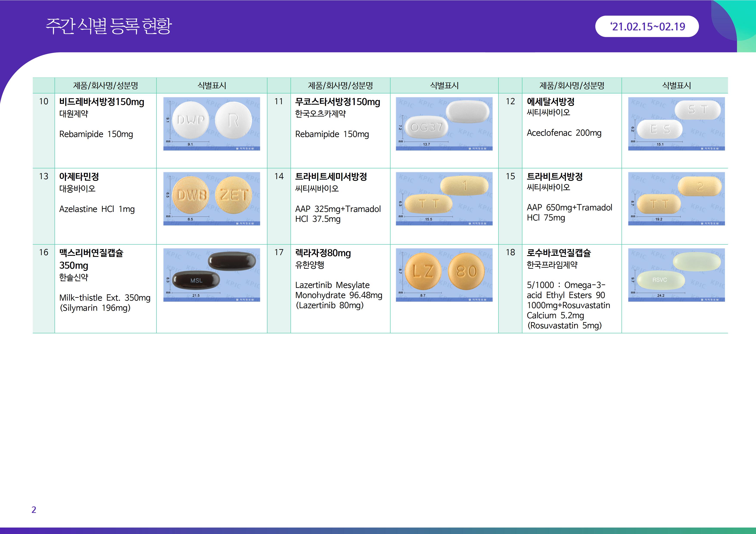Click the LZ / 80 tablet image
The width and height of the screenshot is (756, 534).
pos(444,275)
